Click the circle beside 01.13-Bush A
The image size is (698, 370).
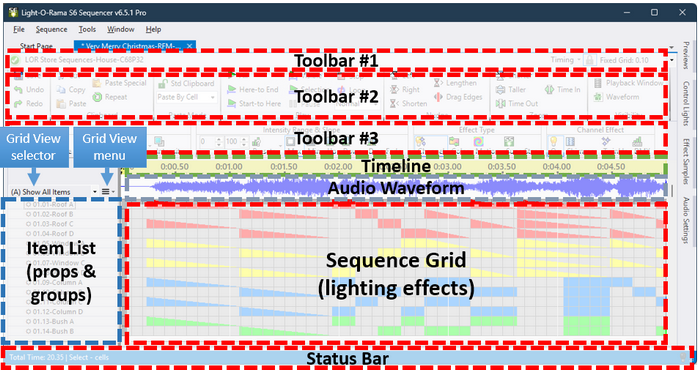pos(27,321)
